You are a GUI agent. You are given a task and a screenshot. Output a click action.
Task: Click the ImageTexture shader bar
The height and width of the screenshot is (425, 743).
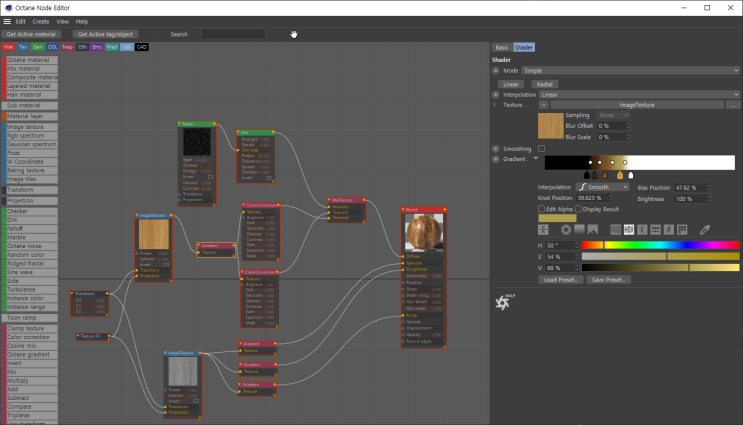[637, 105]
